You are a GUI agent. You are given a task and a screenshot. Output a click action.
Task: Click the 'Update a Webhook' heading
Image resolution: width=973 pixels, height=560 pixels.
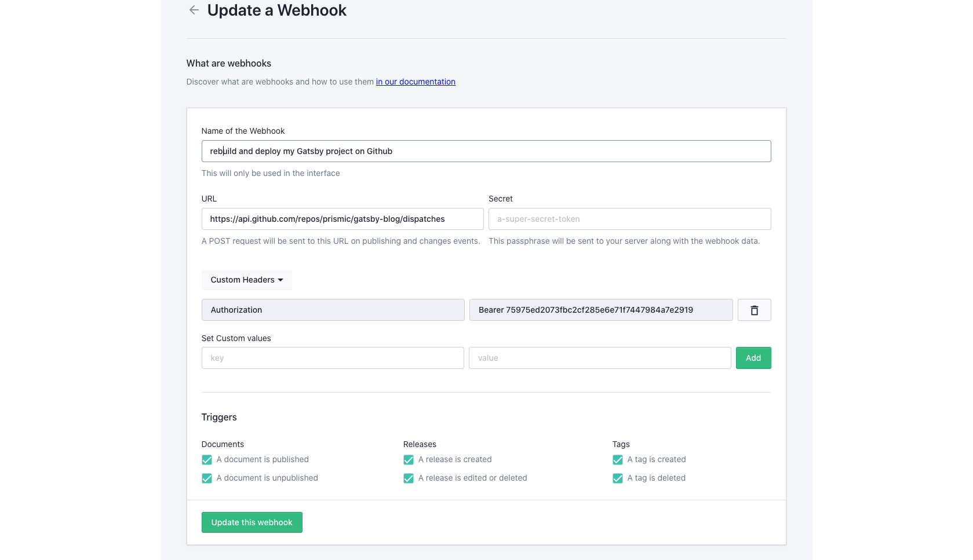point(276,10)
